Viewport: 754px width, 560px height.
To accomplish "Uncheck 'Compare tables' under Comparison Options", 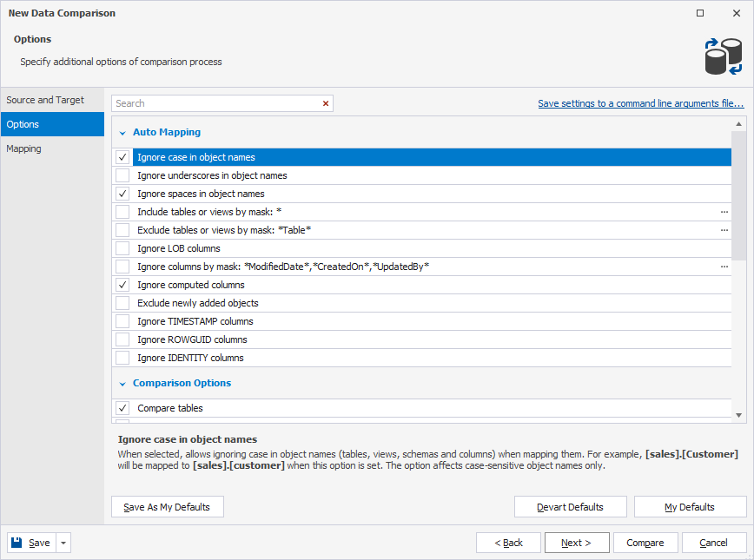I will tap(122, 408).
